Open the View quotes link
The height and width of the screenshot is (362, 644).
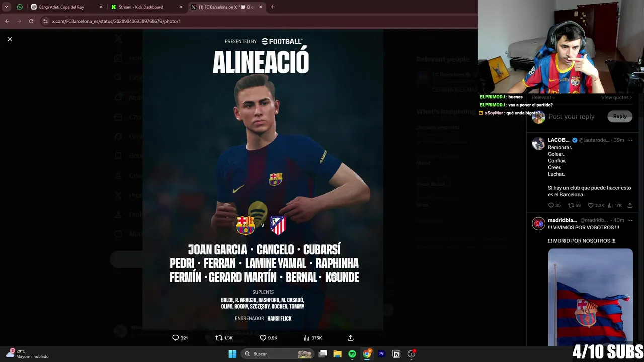616,97
